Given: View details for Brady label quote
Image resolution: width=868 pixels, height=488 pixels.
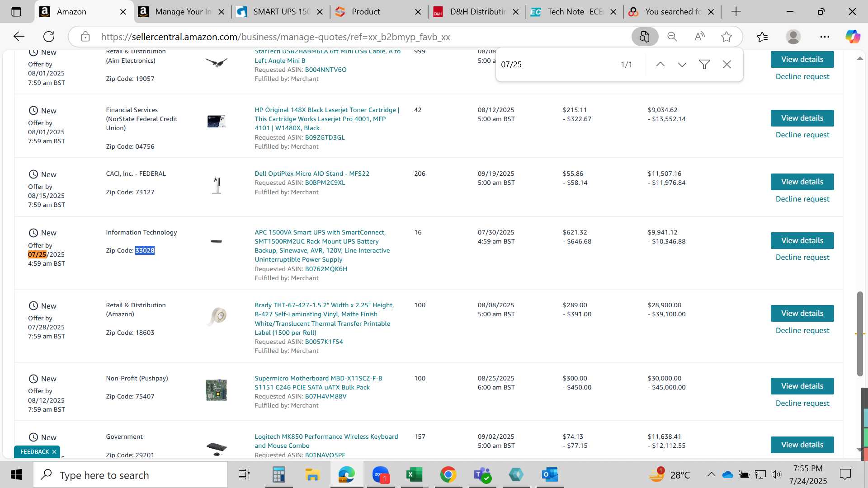Looking at the screenshot, I should (x=802, y=314).
